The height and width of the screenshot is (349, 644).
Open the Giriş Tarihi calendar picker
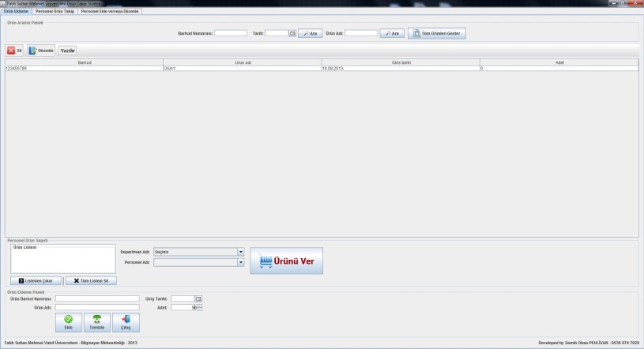click(198, 299)
